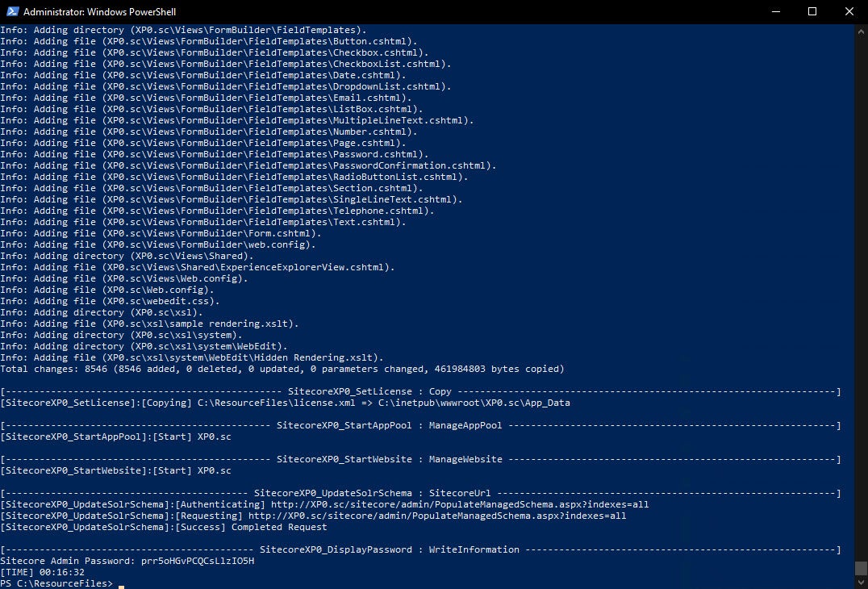Click the PS C:\ResourceFiles> prompt line
The width and height of the screenshot is (868, 589).
coord(56,583)
